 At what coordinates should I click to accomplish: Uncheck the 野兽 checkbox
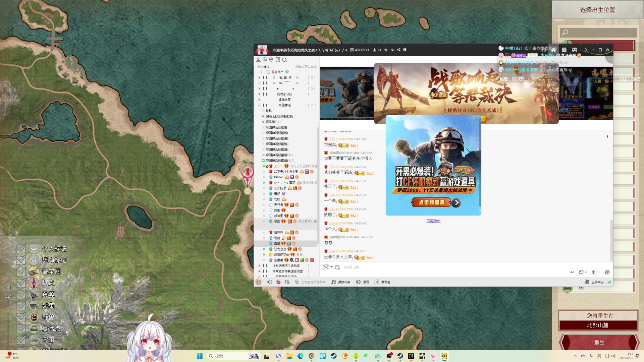[21, 317]
